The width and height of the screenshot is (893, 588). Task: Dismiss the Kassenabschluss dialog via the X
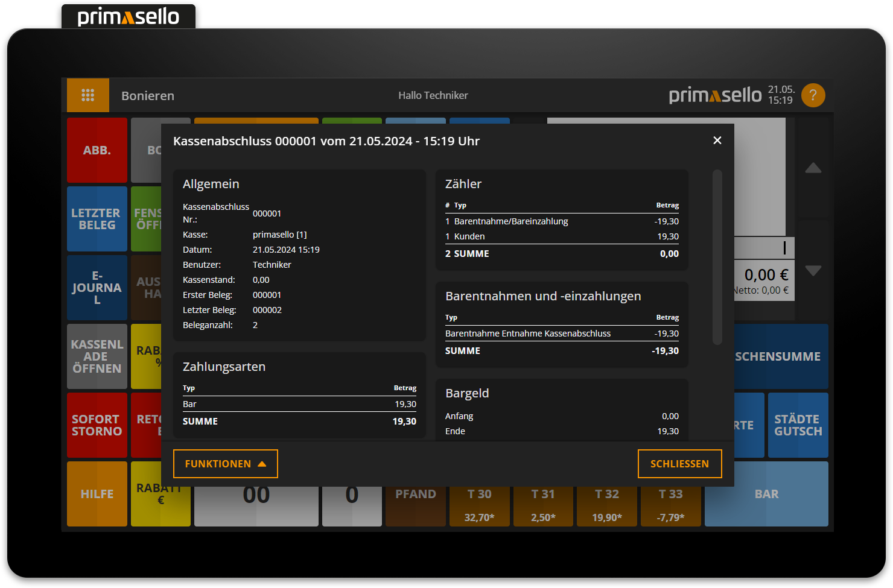coord(717,140)
